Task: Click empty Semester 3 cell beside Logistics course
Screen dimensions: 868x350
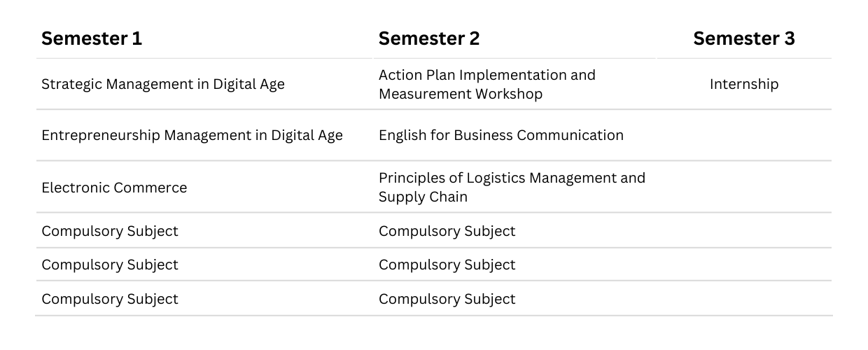Action: pyautogui.click(x=744, y=187)
